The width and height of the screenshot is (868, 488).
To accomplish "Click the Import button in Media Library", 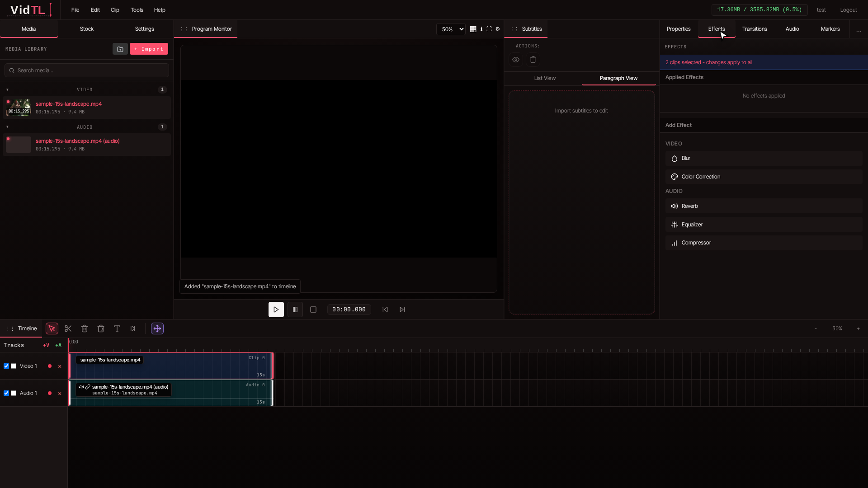I will tap(149, 49).
